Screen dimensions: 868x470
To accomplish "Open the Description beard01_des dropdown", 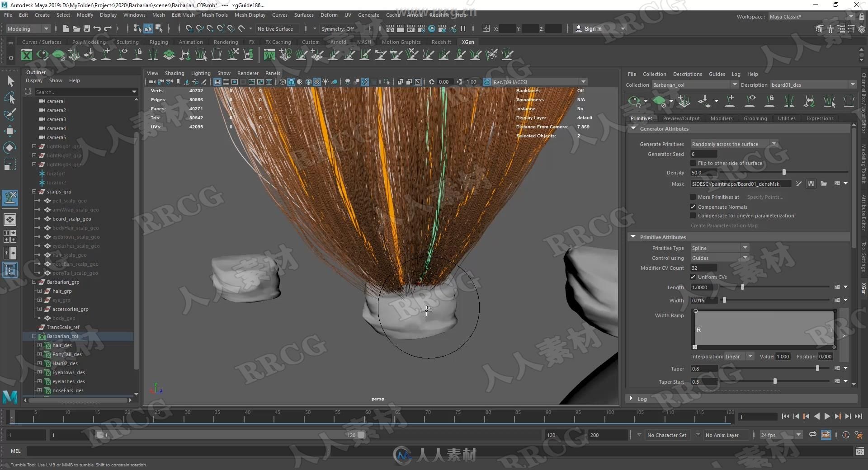I will click(x=813, y=85).
